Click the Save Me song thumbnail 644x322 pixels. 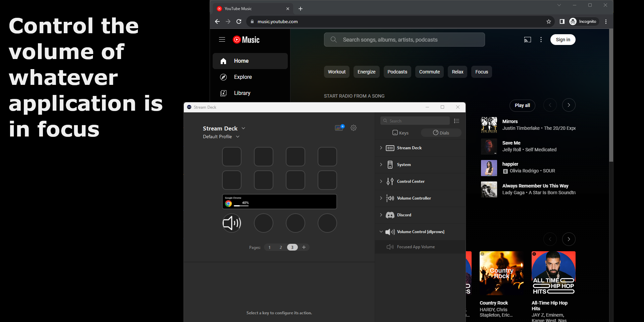tap(489, 146)
